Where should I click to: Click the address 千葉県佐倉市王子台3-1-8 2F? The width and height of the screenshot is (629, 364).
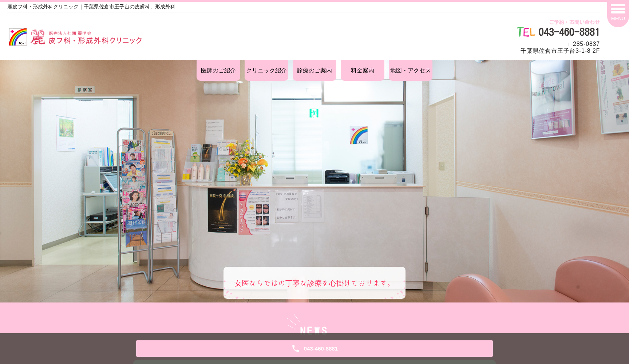pyautogui.click(x=559, y=51)
